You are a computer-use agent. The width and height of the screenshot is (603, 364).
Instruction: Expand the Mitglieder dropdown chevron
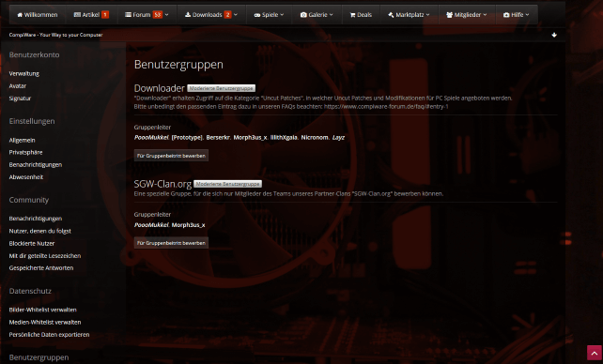tap(485, 15)
